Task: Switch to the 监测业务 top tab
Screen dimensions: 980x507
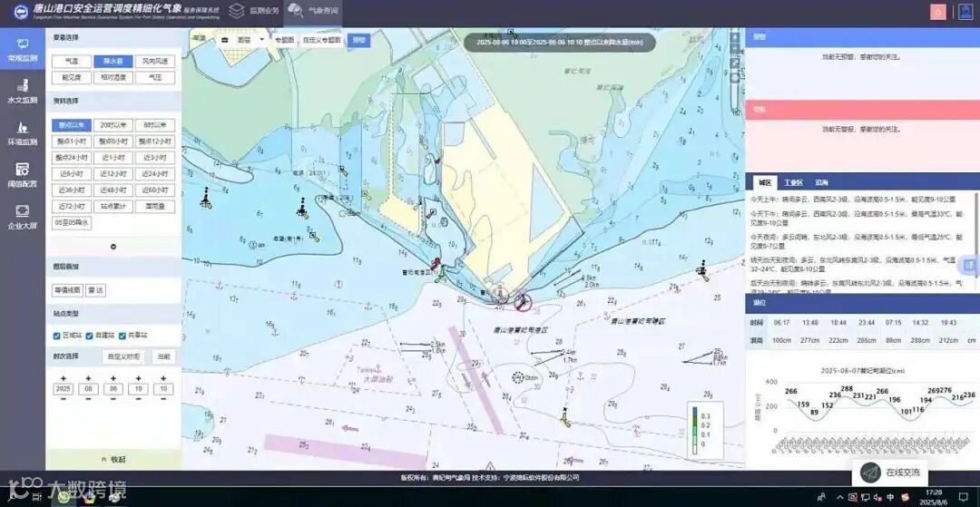Action: tap(256, 11)
